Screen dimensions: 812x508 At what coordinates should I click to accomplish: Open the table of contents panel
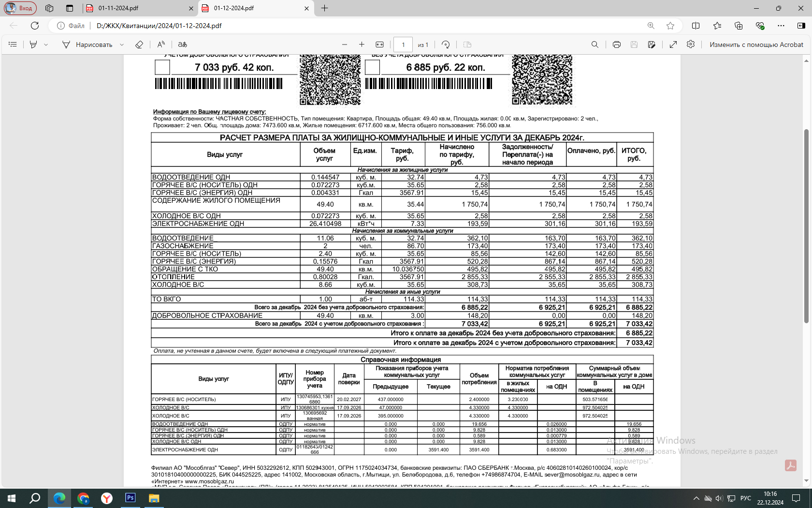[x=13, y=45]
